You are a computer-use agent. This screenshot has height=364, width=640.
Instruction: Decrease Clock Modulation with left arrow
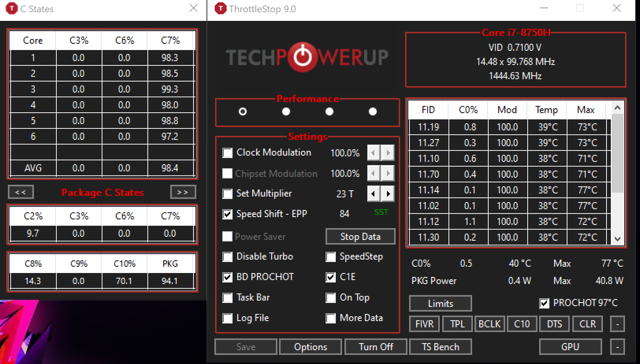pyautogui.click(x=373, y=153)
